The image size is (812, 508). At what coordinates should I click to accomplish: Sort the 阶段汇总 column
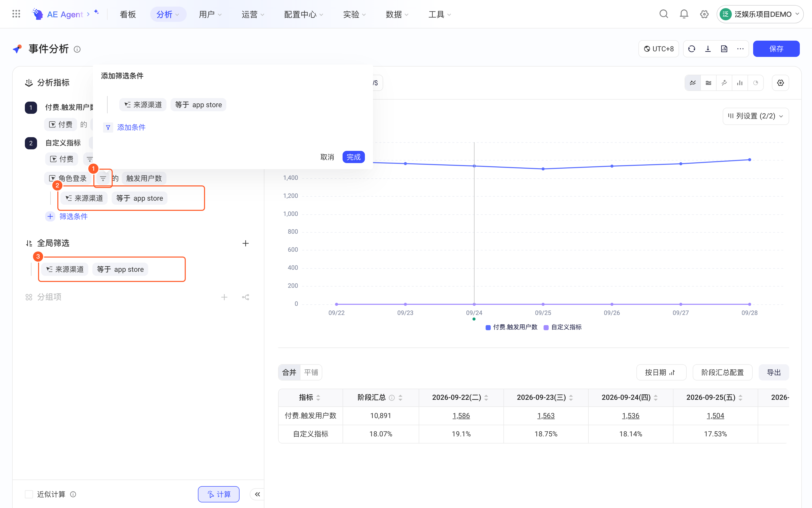[x=400, y=398]
